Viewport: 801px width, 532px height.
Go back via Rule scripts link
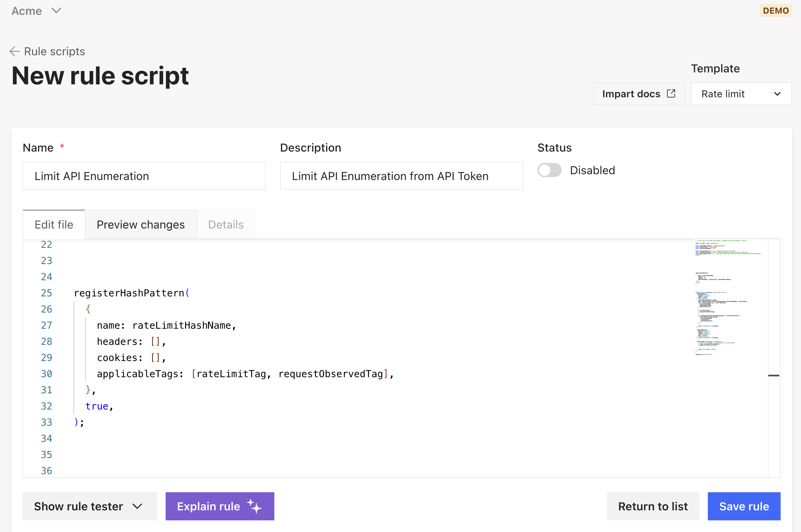pyautogui.click(x=54, y=51)
